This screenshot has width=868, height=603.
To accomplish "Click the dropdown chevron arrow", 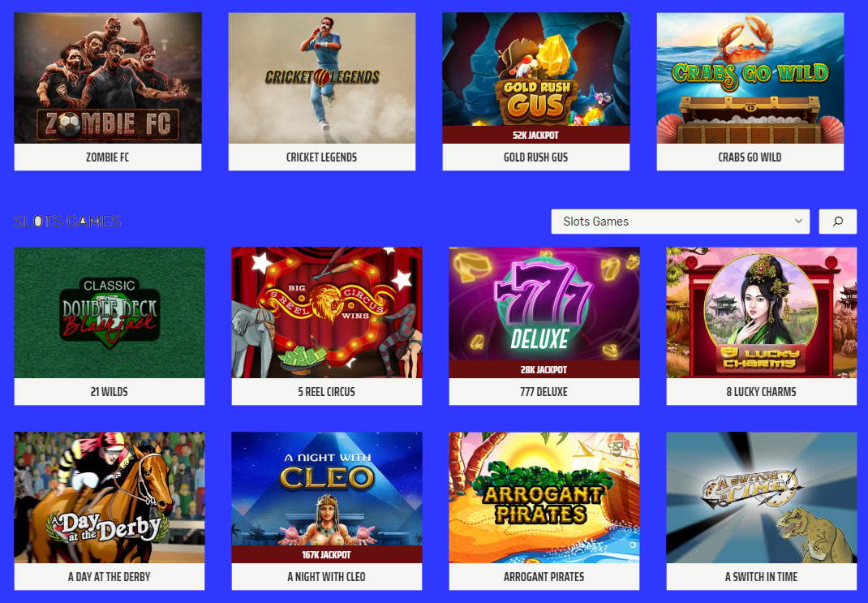I will [x=798, y=222].
